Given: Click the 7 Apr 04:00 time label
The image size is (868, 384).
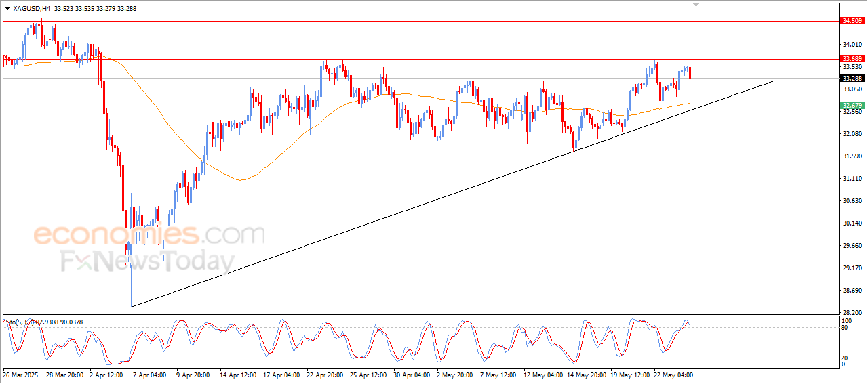Looking at the screenshot, I should click(x=150, y=375).
